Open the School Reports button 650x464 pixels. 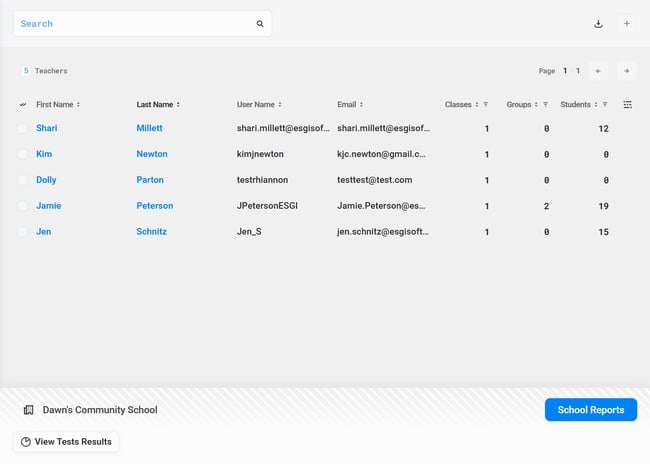[x=590, y=410]
